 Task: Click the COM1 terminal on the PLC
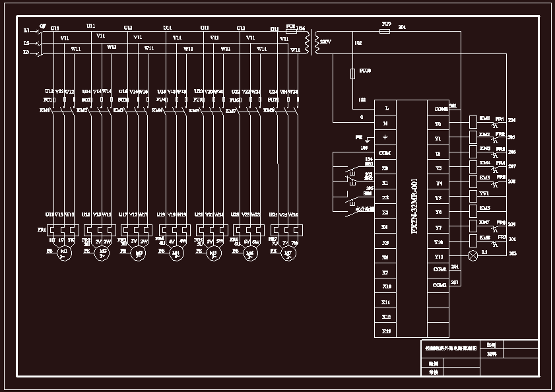coord(438,269)
